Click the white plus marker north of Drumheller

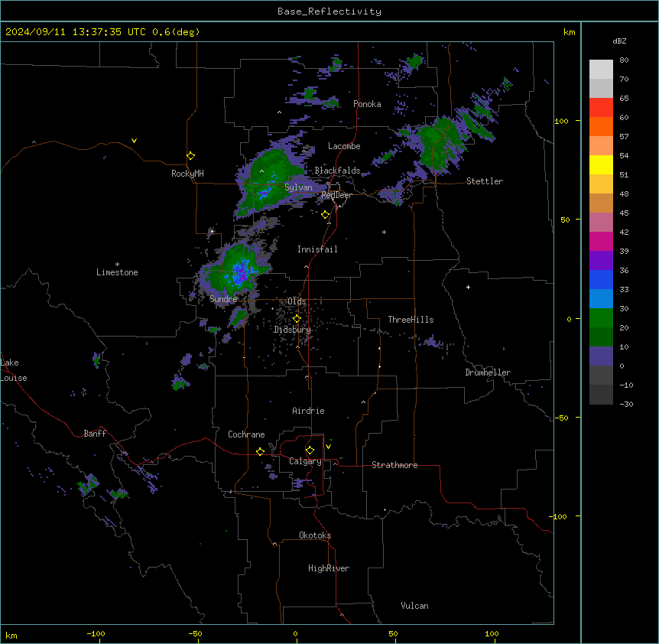click(468, 287)
